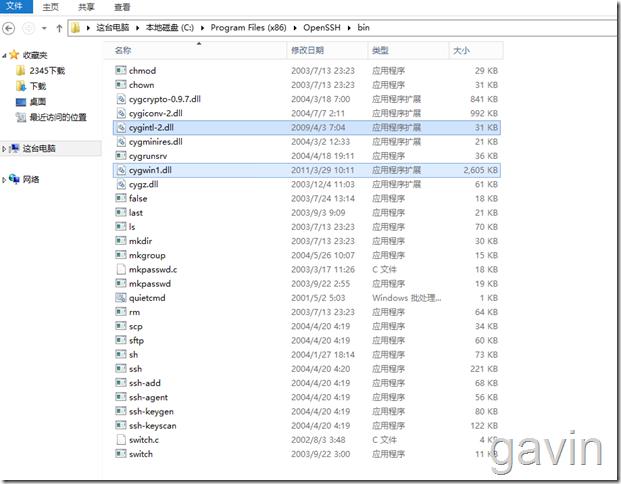Click OpenSSH in the address breadcrumb

pyautogui.click(x=322, y=28)
